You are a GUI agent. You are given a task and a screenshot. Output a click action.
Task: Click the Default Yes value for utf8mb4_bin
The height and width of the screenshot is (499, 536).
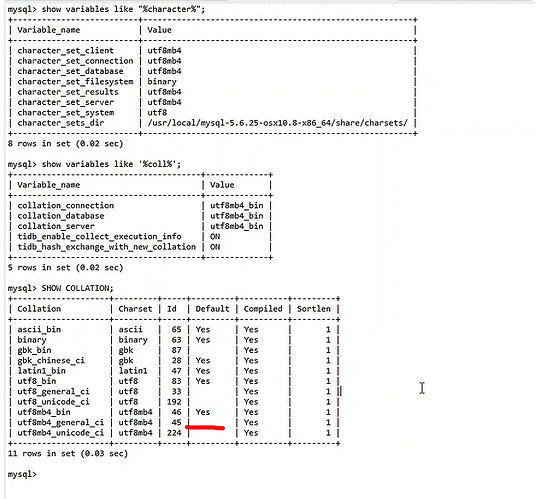203,412
